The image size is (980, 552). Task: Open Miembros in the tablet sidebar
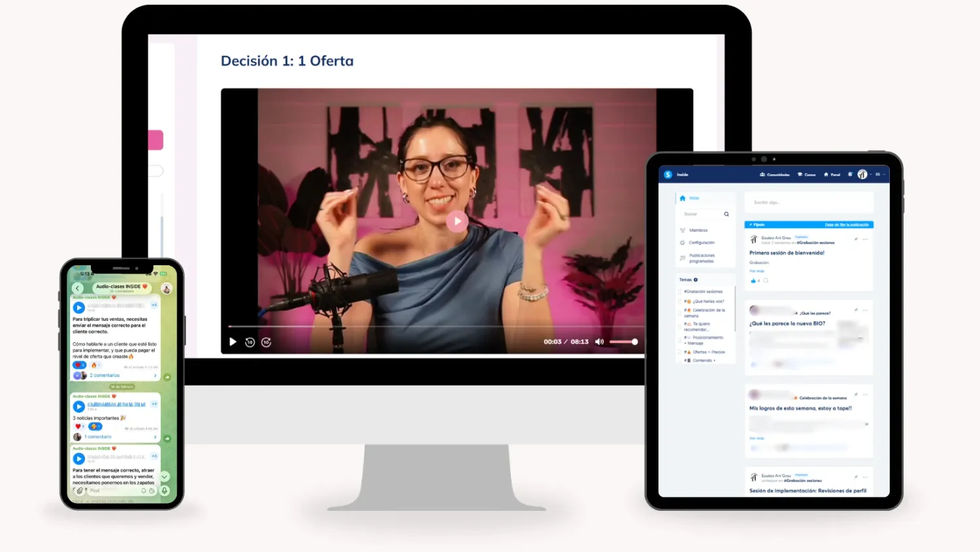click(x=694, y=230)
